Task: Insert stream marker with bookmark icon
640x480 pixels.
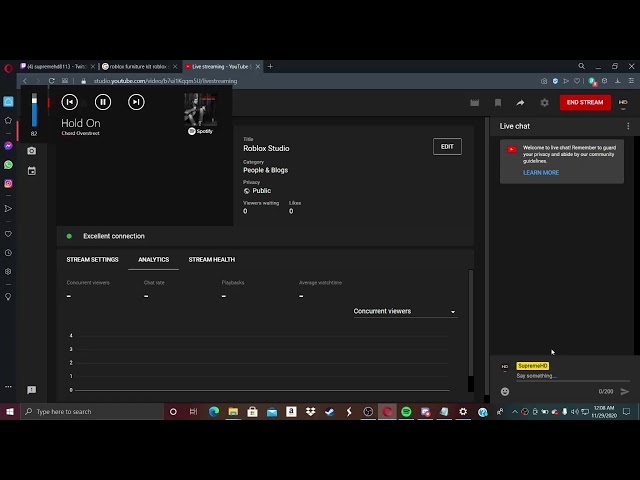Action: [x=498, y=102]
